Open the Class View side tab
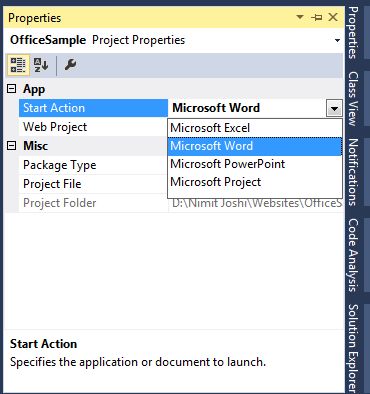 pyautogui.click(x=353, y=99)
